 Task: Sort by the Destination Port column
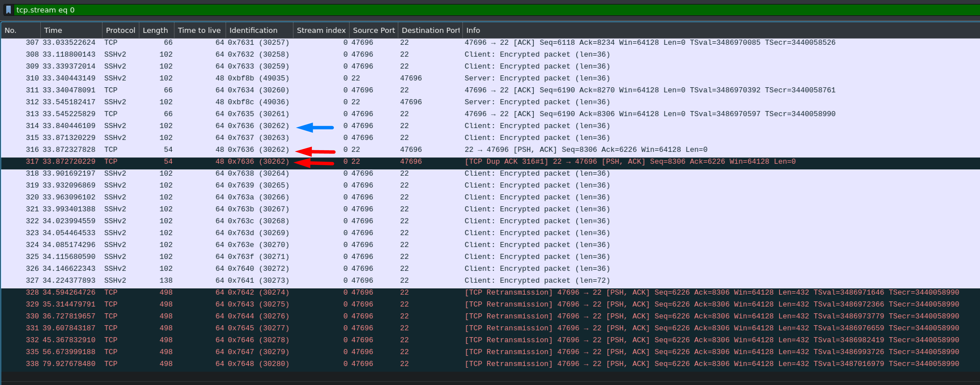pos(430,30)
